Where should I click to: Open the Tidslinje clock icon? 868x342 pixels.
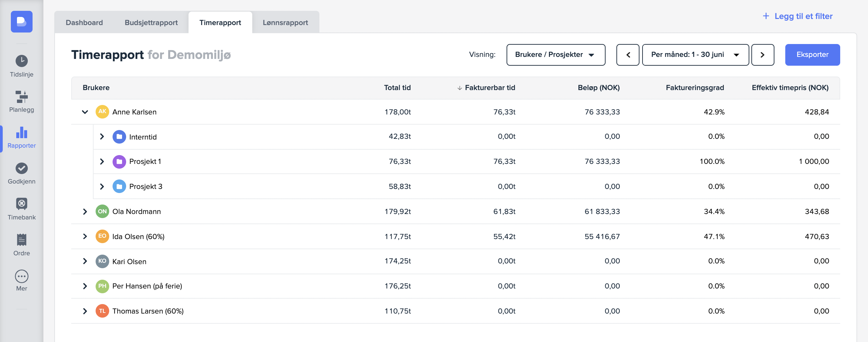point(21,61)
